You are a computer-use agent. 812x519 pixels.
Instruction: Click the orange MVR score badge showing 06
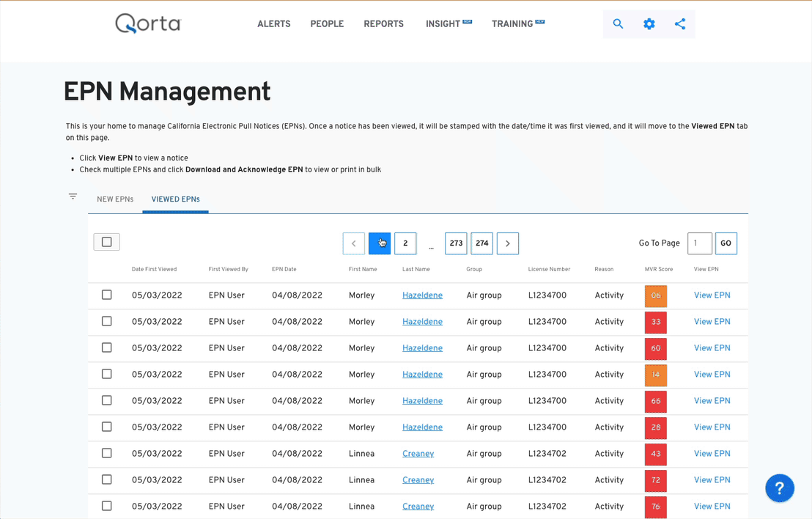pos(655,295)
